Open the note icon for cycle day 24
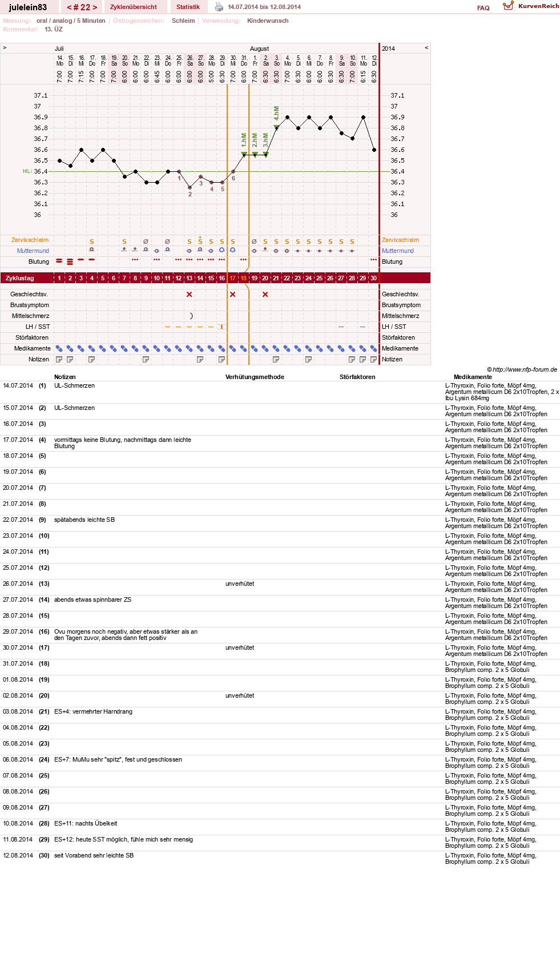560x978 pixels. click(308, 360)
